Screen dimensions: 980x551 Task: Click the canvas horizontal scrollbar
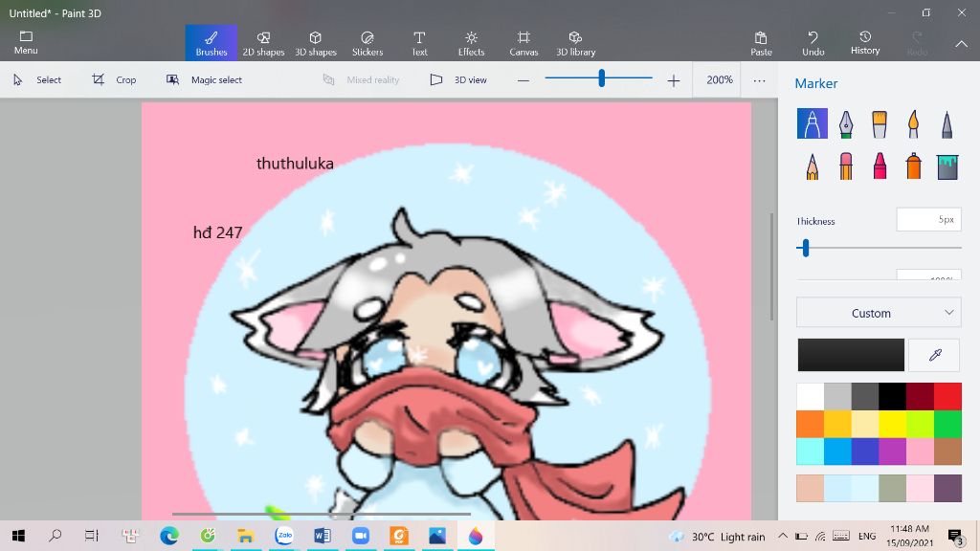(322, 514)
